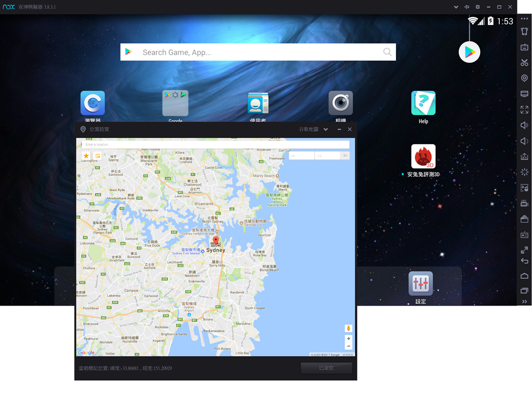Expand the sidebar double-chevron at bottom
Screen dimensions: 532x405
(524, 302)
